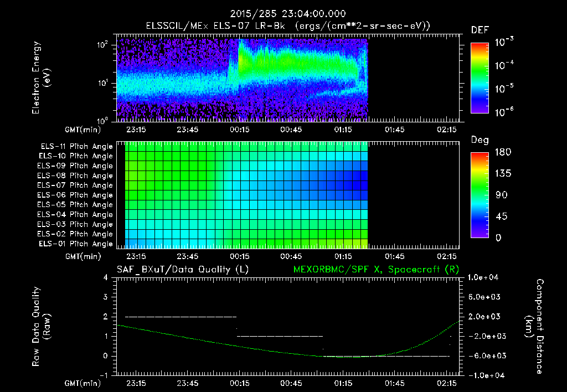Click the green MEXORBMC/SPF X, Spacecraft (R) title
Image resolution: width=567 pixels, height=392 pixels.
pos(376,270)
